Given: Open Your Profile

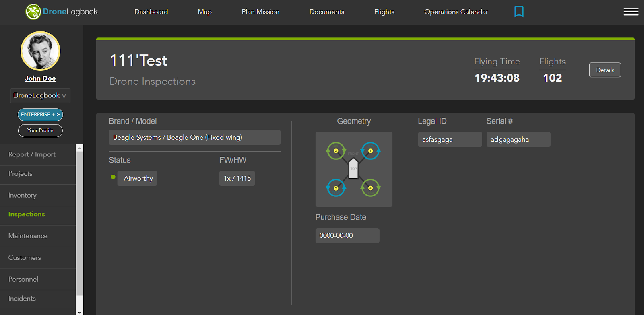Looking at the screenshot, I should pyautogui.click(x=40, y=130).
